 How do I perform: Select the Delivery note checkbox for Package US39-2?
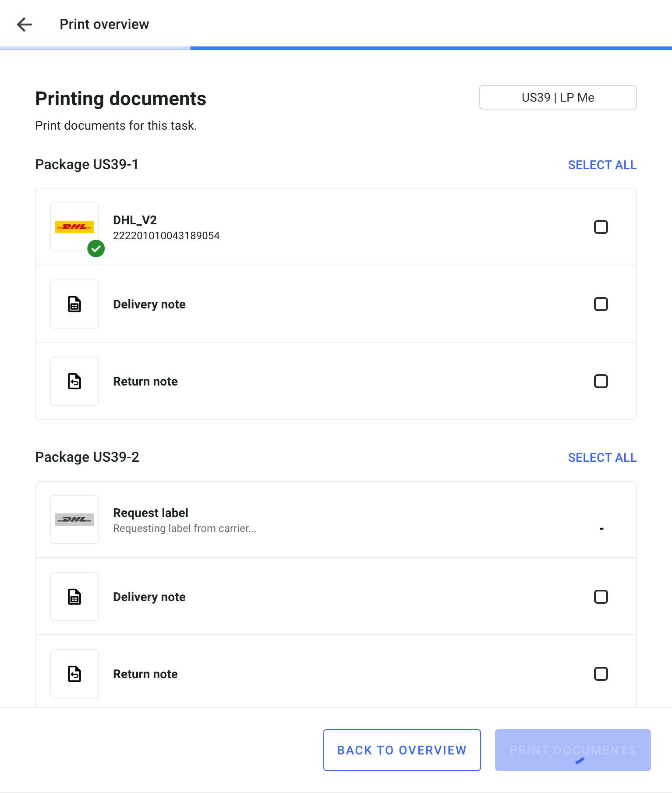tap(601, 597)
